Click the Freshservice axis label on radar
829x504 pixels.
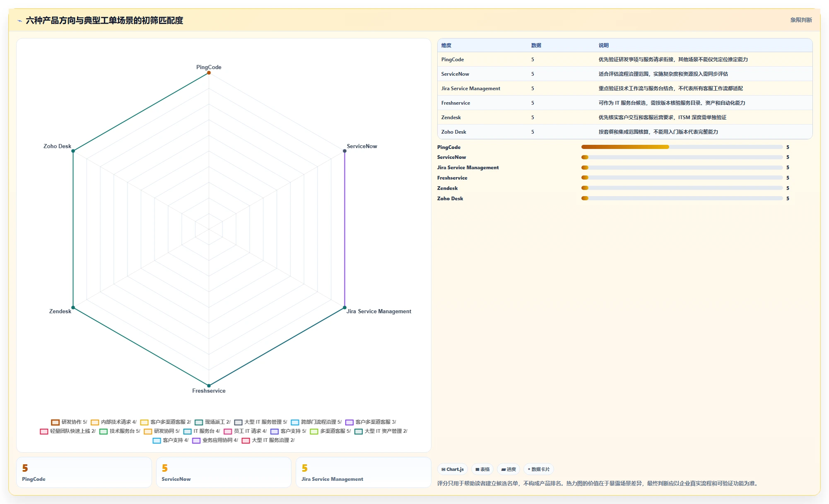[x=209, y=391]
